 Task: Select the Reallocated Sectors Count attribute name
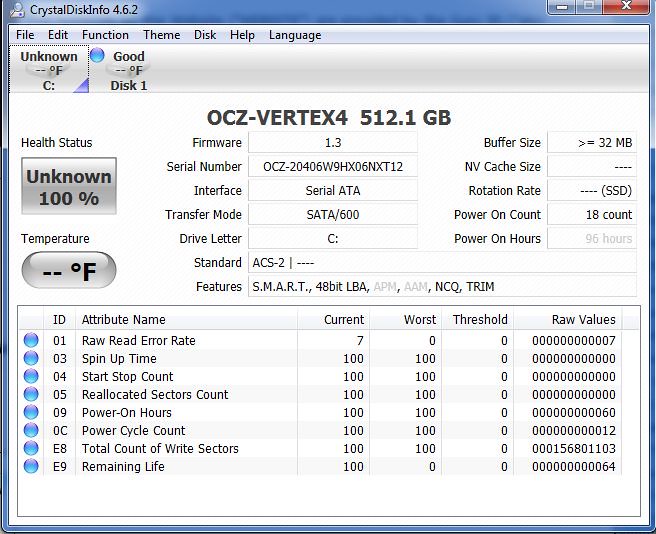click(x=155, y=395)
